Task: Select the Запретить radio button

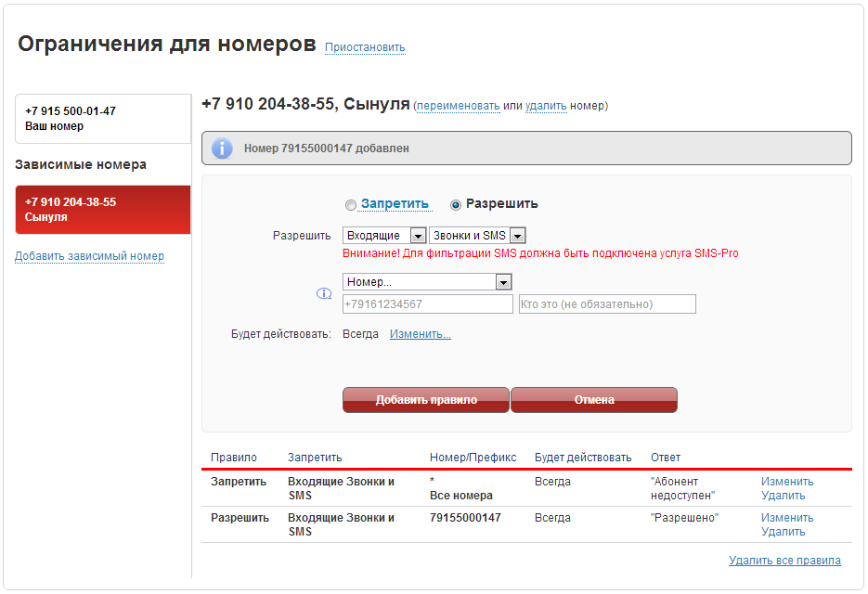Action: point(350,205)
